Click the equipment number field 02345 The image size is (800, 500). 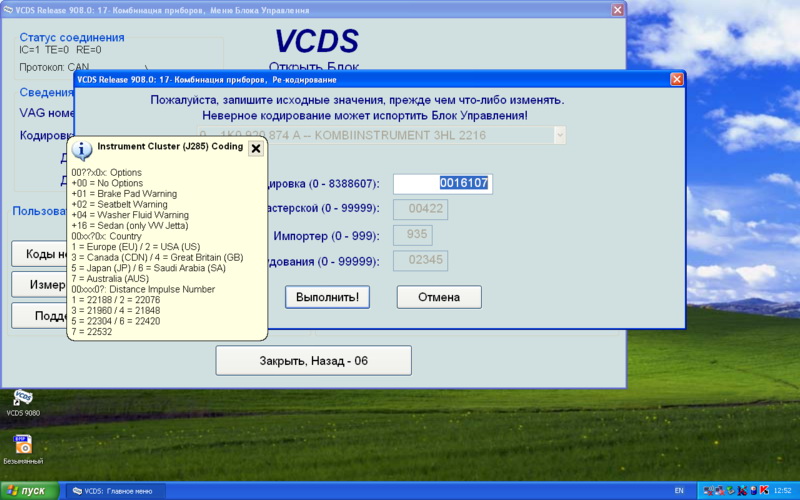point(420,260)
